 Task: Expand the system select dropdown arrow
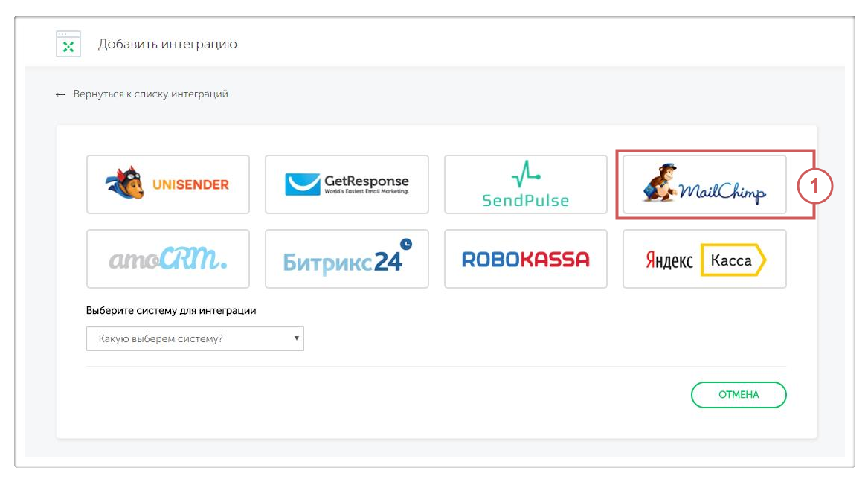click(297, 338)
